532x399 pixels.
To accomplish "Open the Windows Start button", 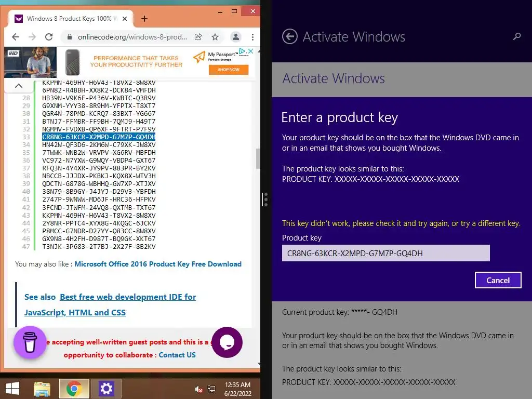I will [12, 389].
